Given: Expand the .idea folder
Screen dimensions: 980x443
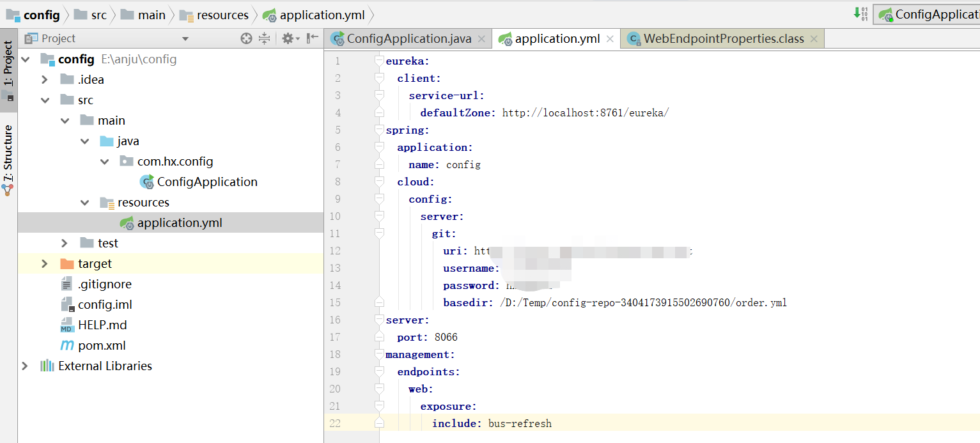Looking at the screenshot, I should 45,80.
